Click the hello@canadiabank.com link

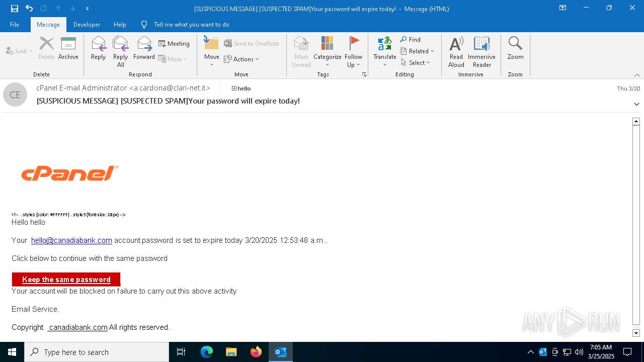tap(71, 240)
